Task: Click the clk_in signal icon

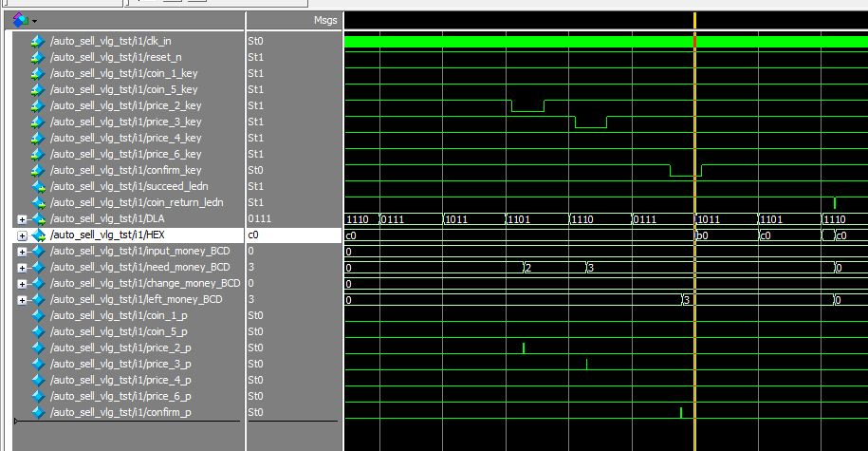Action: 38,41
